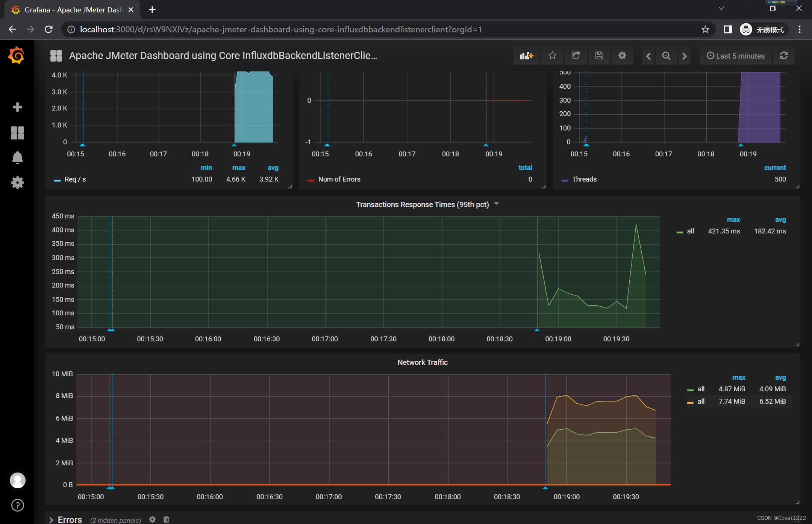Open Threads purple color swatch
812x524 pixels.
coord(565,180)
